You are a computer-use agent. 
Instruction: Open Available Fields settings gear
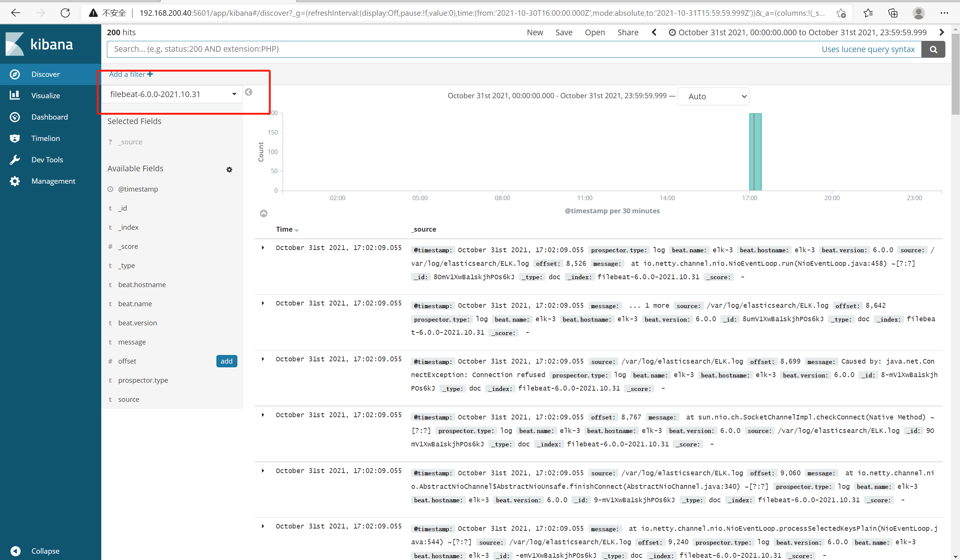(229, 169)
